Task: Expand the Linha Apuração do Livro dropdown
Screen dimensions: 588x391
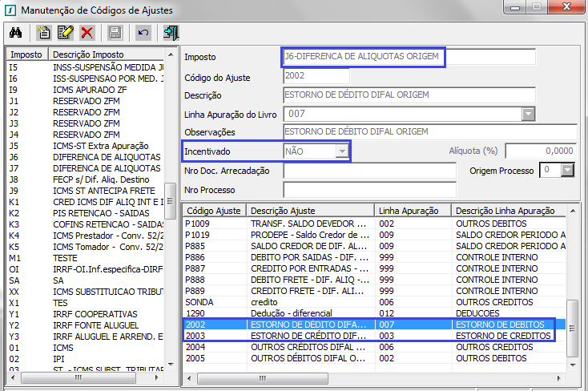Action: [527, 114]
